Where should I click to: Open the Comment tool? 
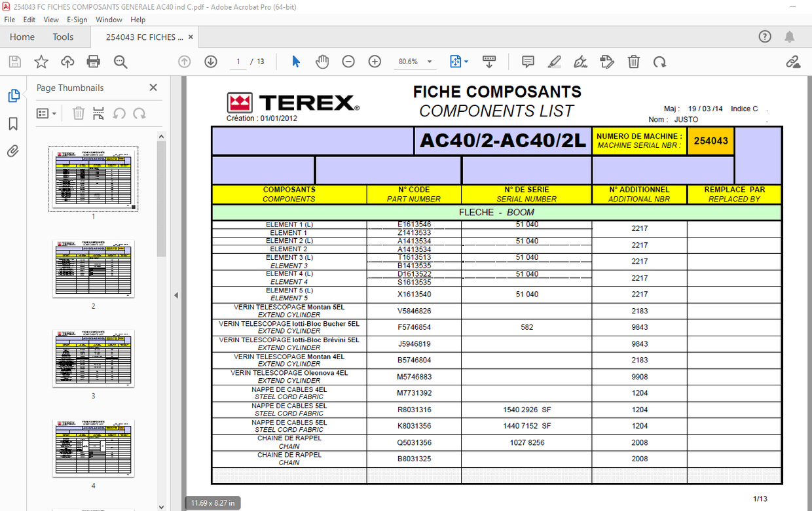528,61
